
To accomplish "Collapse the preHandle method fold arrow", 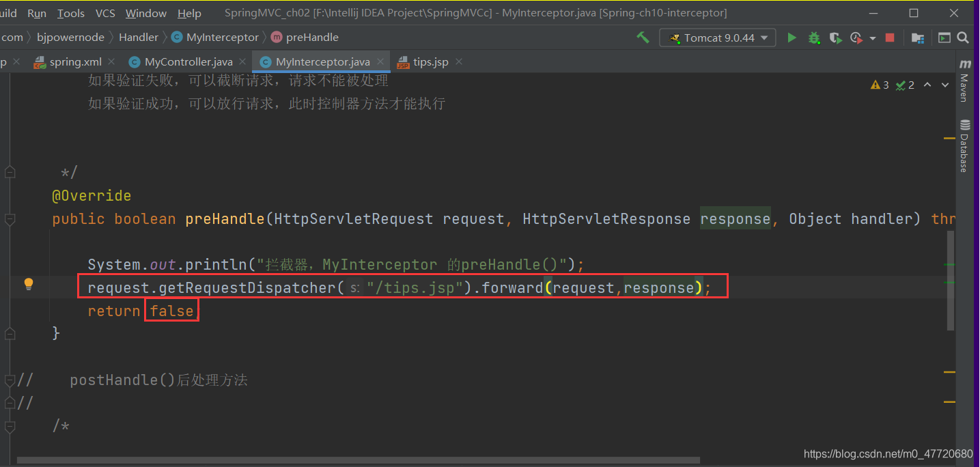I will pos(10,220).
